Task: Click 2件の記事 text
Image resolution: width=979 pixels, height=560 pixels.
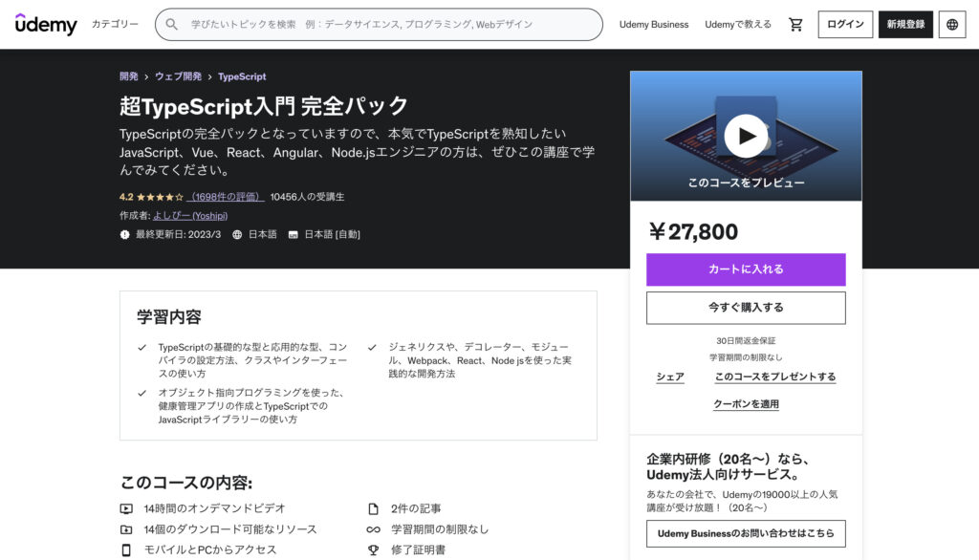Action: [x=416, y=508]
